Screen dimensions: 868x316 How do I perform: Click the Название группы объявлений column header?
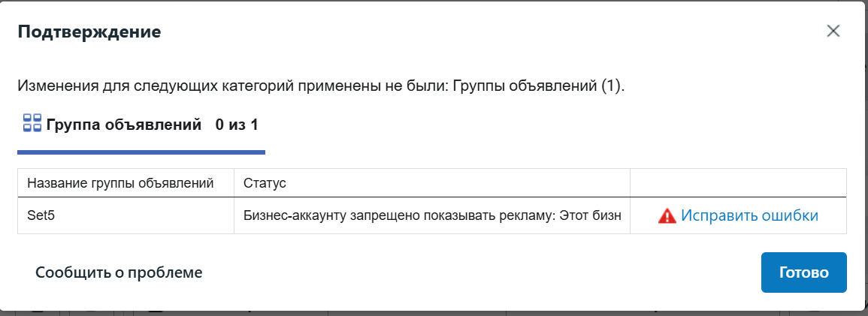[x=120, y=183]
